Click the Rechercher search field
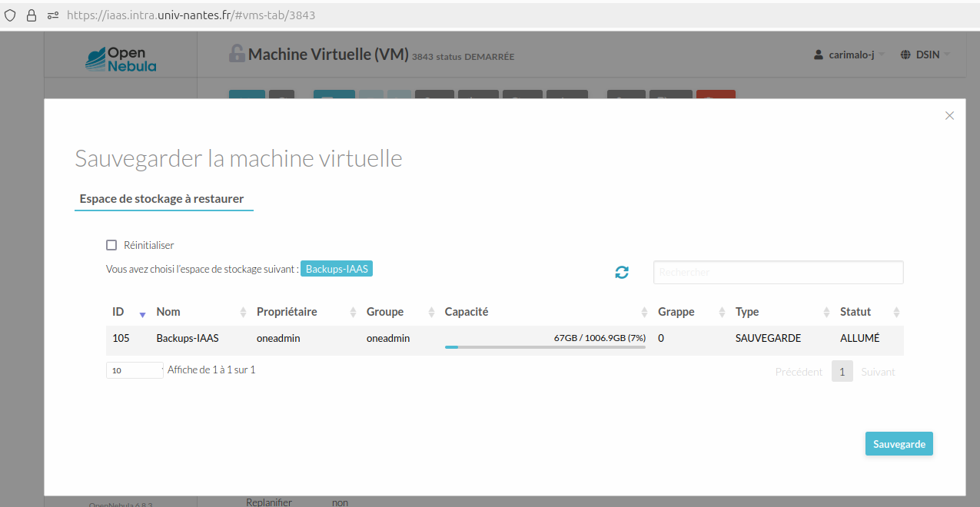Screen dimensions: 980x507 pyautogui.click(x=778, y=272)
